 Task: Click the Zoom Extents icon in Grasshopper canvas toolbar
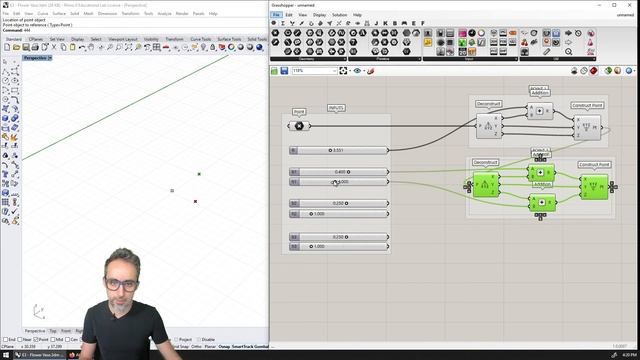[343, 71]
